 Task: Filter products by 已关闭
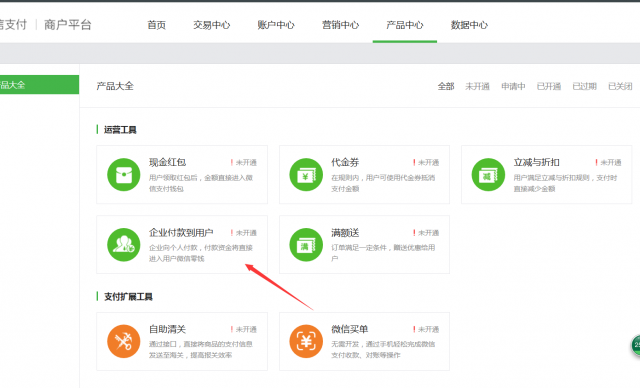click(620, 86)
